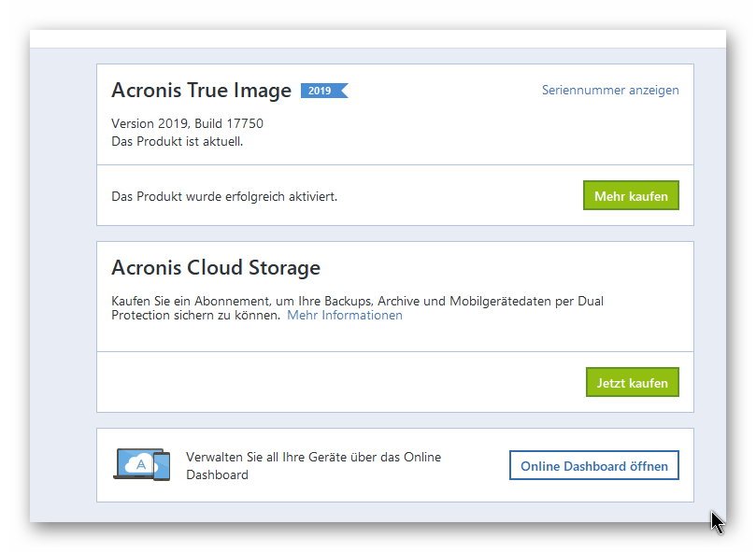
Task: Click the white header bar at the top
Action: point(378,39)
